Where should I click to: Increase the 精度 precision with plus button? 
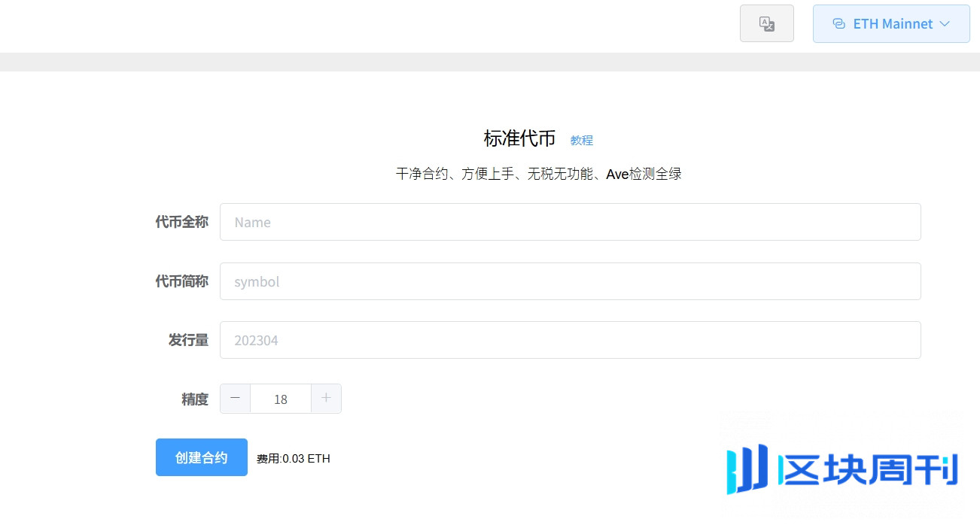click(x=326, y=399)
